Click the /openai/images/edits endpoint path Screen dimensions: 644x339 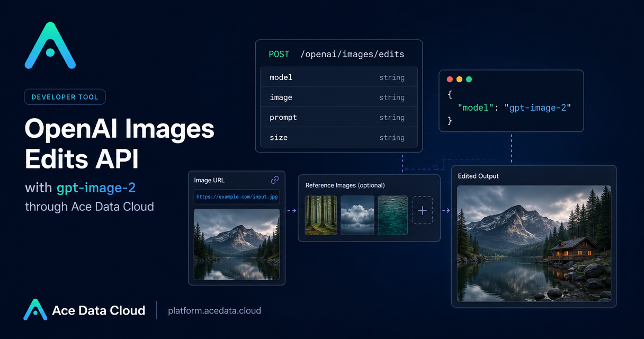(x=352, y=54)
